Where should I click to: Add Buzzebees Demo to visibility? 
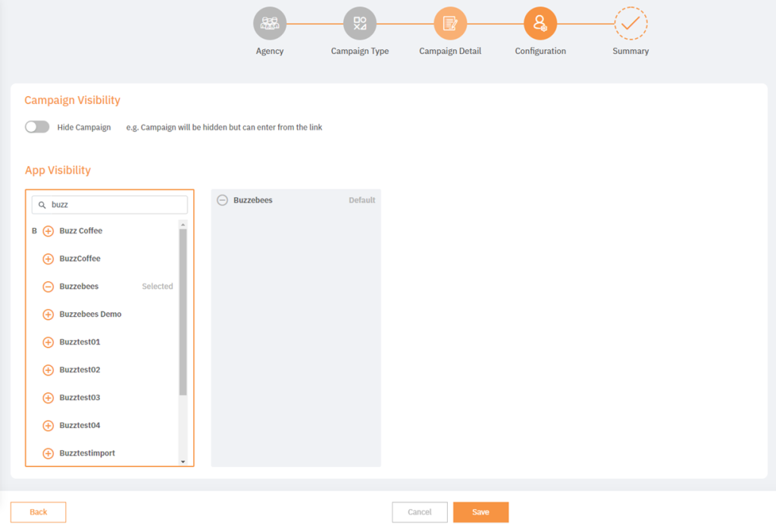[47, 314]
